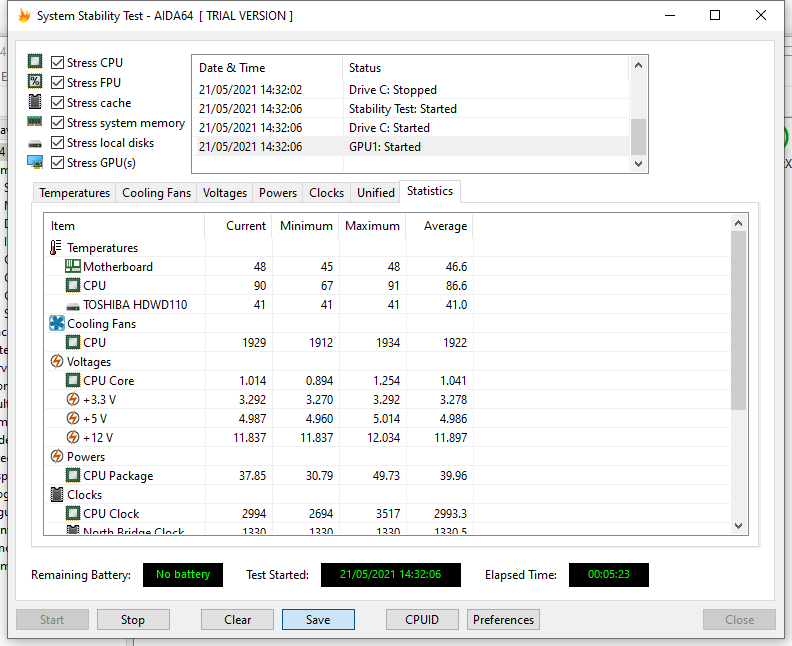Screen dimensions: 792x646
Task: Switch to the Temperatures tab
Action: click(x=74, y=193)
